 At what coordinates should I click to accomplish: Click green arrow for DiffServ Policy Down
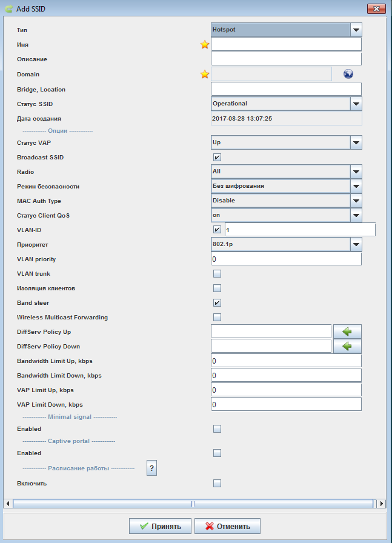point(347,346)
